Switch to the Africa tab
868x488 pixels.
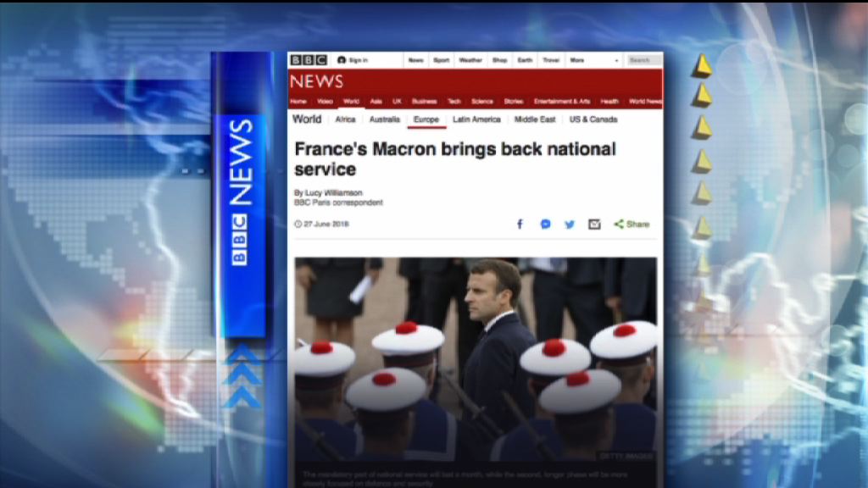tap(346, 119)
